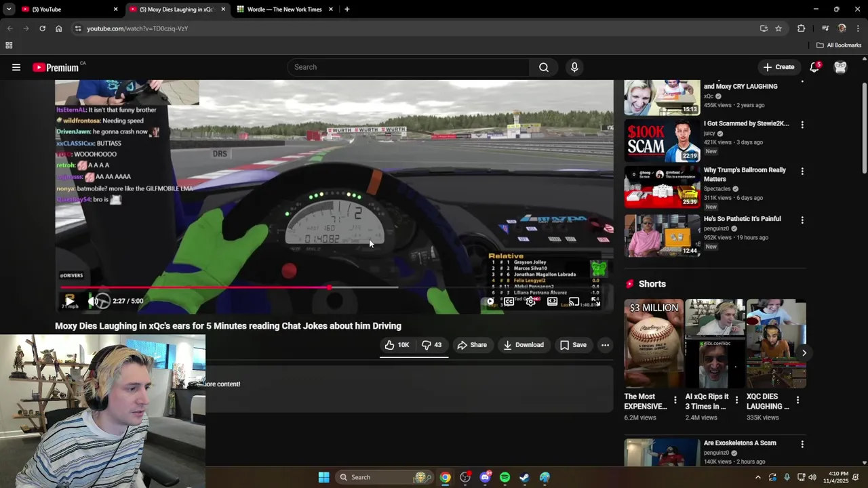Open more actions ellipsis under the video
The width and height of the screenshot is (868, 488).
[x=605, y=345]
